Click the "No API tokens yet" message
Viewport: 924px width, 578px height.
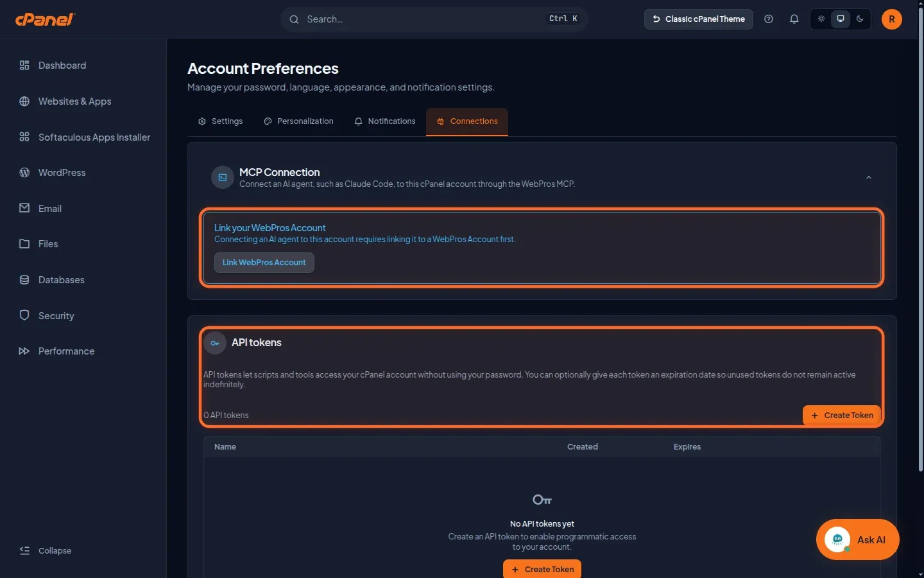click(x=542, y=524)
